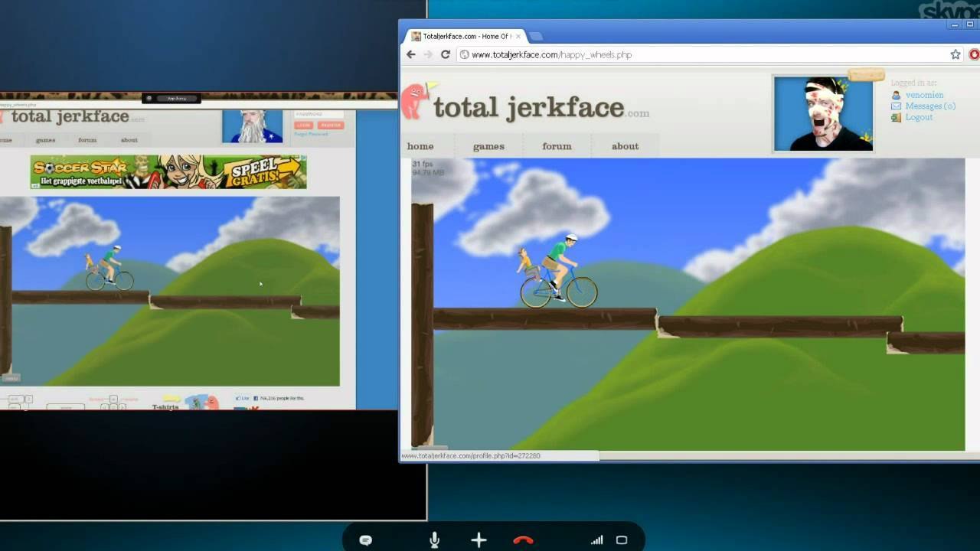980x551 pixels.
Task: Click the dark stop-sharing bar at top
Action: tap(172, 98)
